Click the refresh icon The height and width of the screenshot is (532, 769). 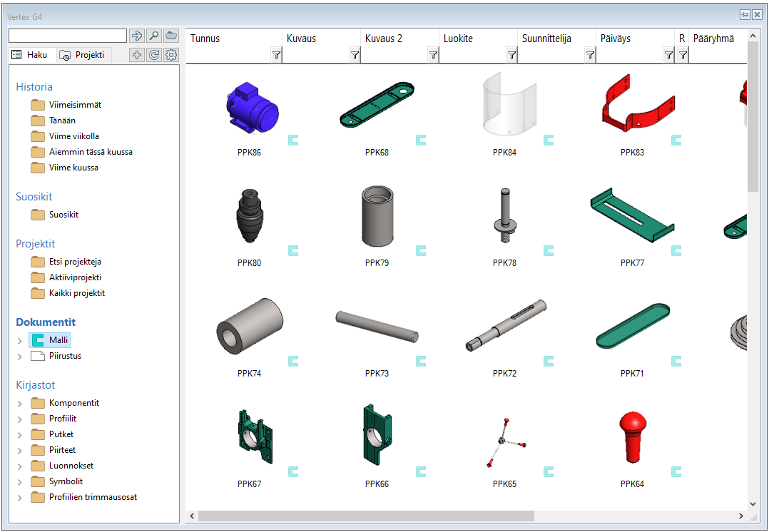coord(154,55)
